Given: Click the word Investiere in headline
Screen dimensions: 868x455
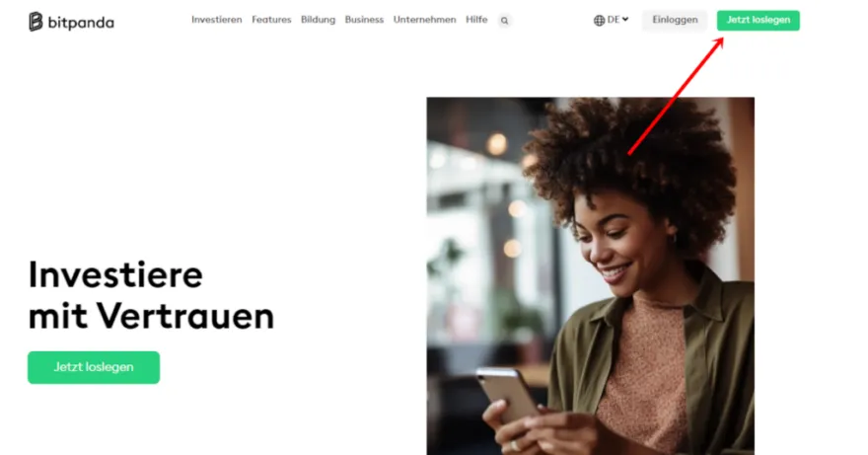Looking at the screenshot, I should tap(115, 274).
